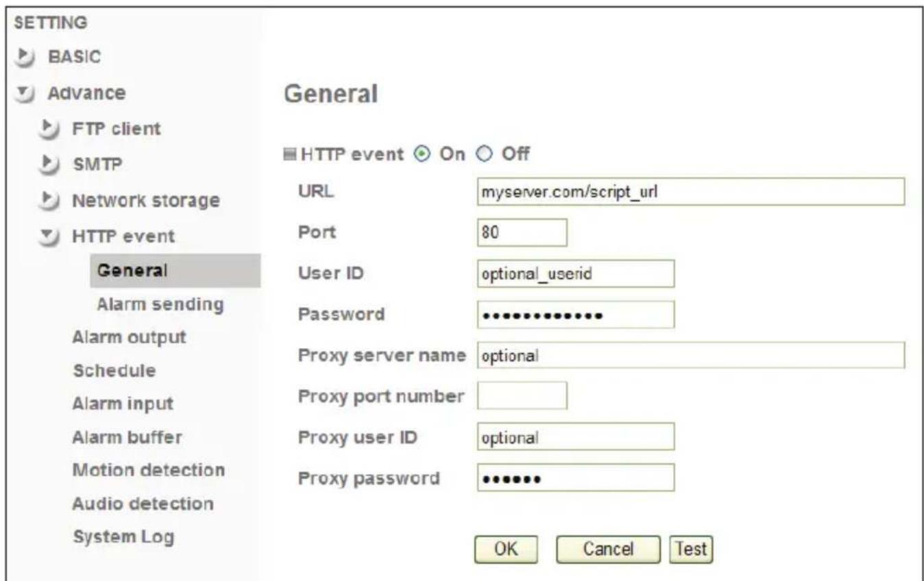Click the Network storage label

click(x=145, y=201)
